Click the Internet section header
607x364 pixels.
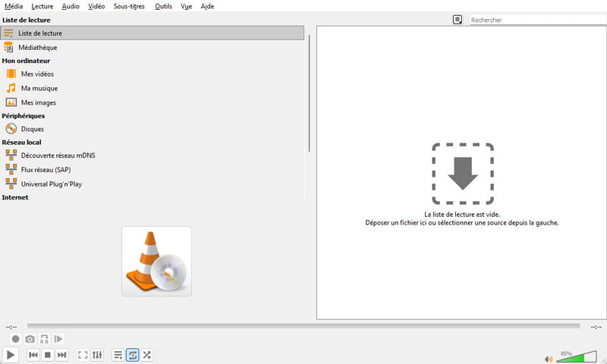pos(15,197)
